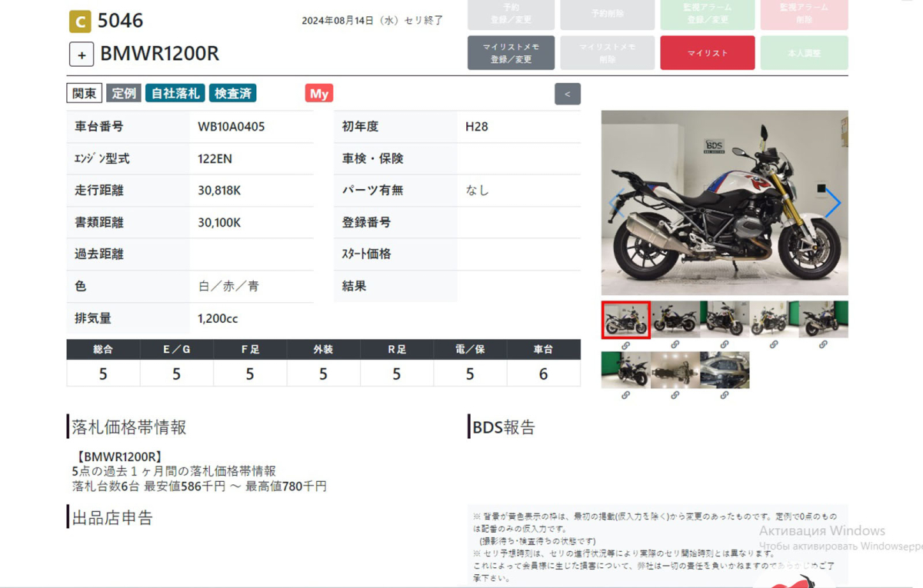This screenshot has height=588, width=923.
Task: Click the 外装 score column header
Action: 323,350
